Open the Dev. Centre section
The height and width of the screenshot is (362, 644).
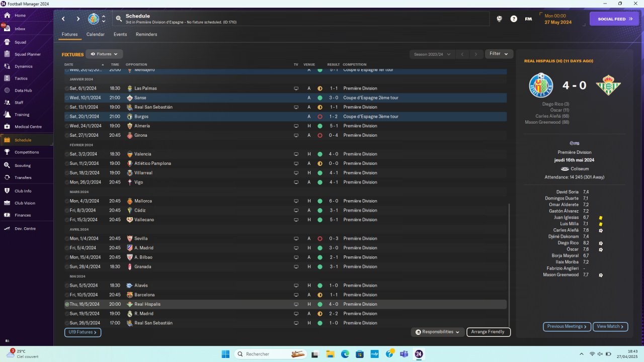click(x=25, y=229)
